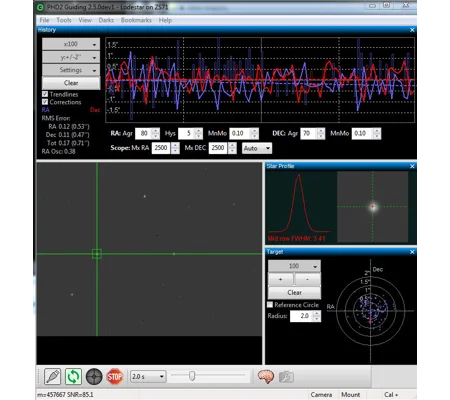The height and width of the screenshot is (400, 450).
Task: Open the File menu
Action: (x=44, y=20)
